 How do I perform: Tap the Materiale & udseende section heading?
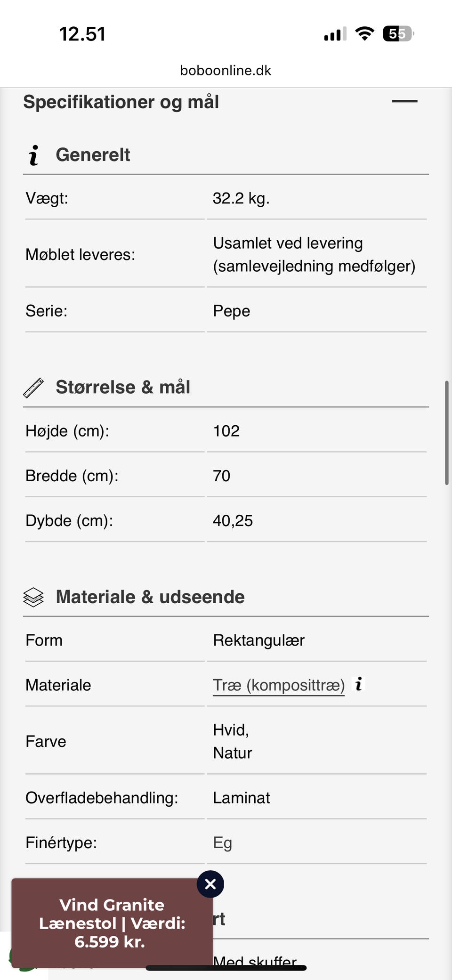[150, 597]
